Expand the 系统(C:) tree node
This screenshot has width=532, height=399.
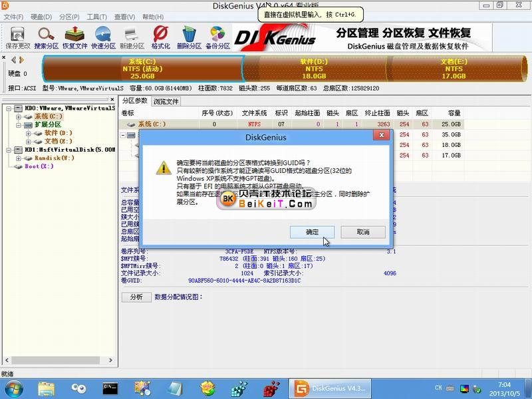(x=19, y=117)
